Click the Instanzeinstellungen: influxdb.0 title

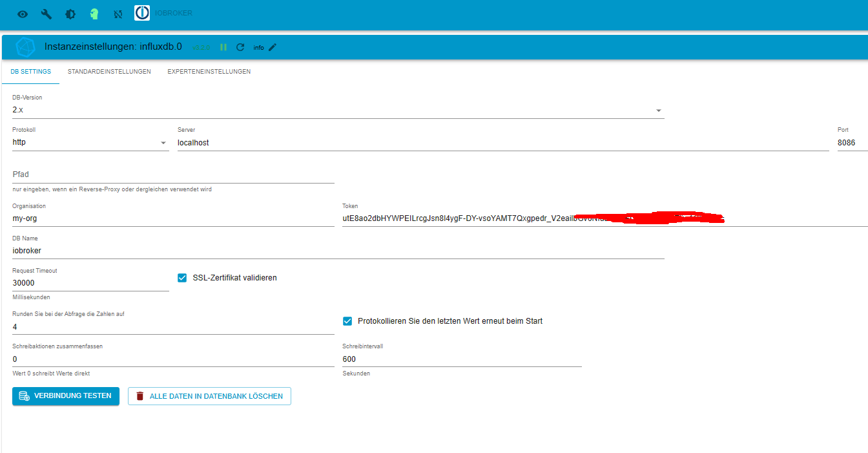tap(113, 47)
